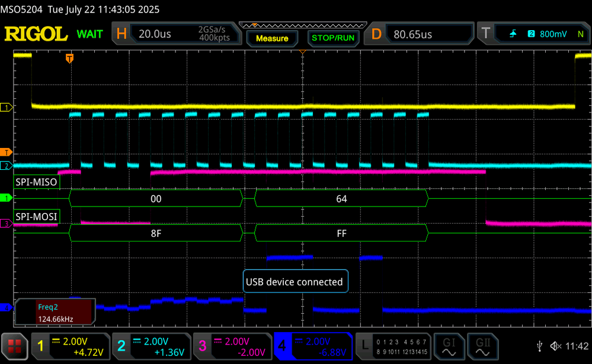
Task: Click channel 4 offset -6.88V value
Action: [332, 352]
